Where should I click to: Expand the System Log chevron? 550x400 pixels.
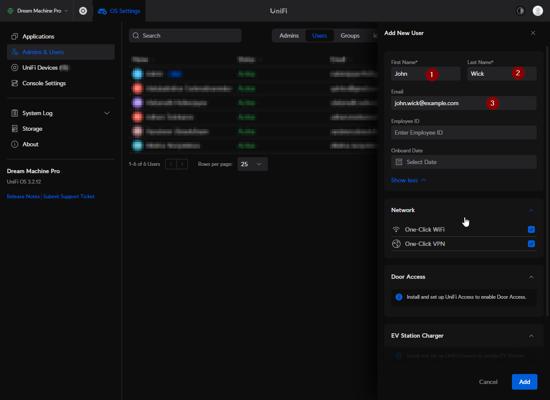click(107, 113)
